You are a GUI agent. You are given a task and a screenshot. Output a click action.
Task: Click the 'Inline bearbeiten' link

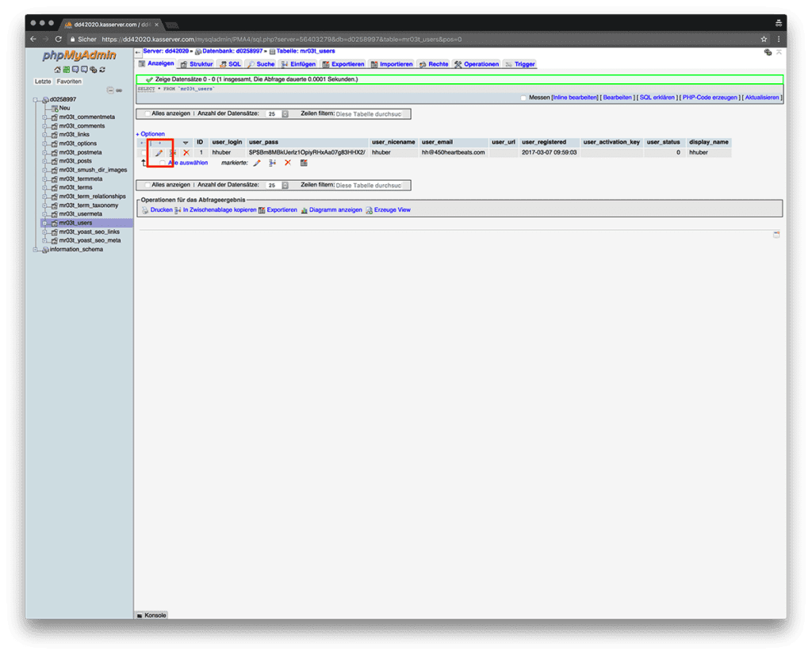click(x=575, y=98)
